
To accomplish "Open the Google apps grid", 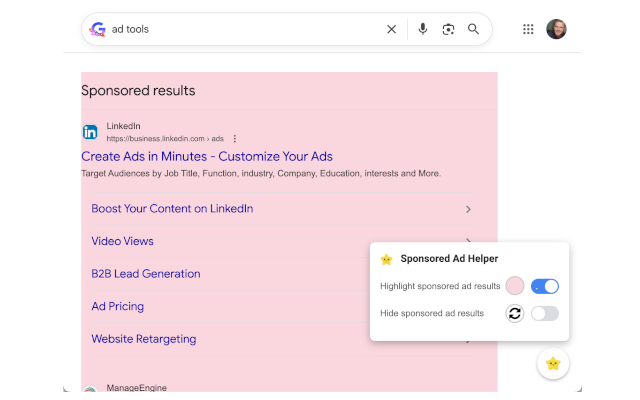I will (528, 29).
